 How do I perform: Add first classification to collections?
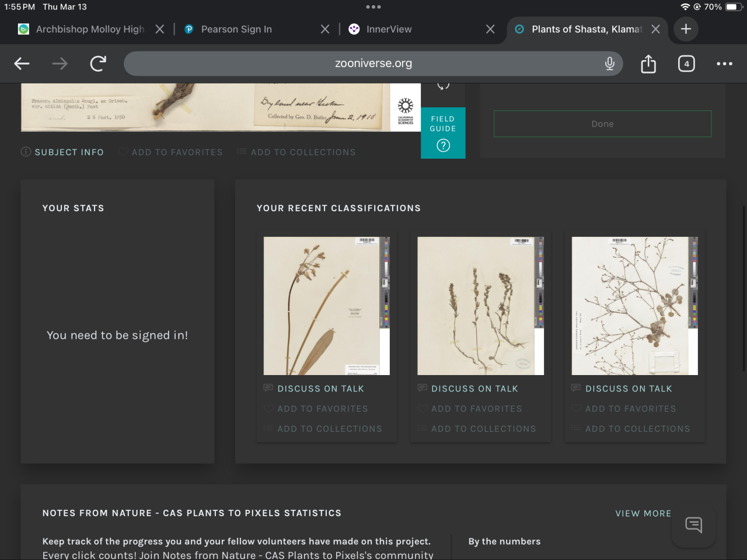[323, 429]
